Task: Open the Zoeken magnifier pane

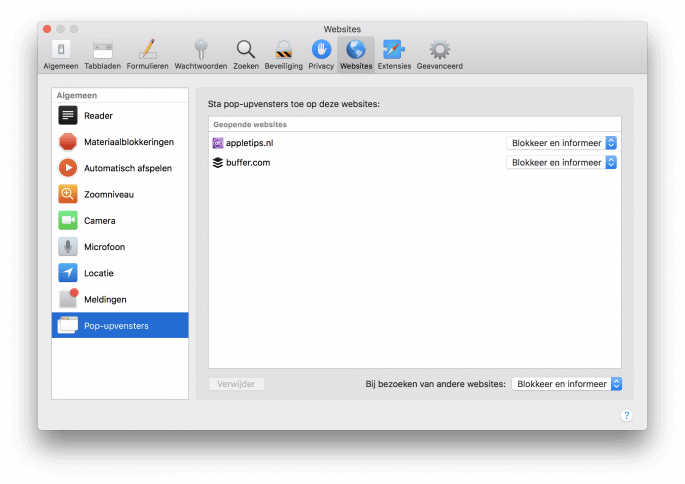Action: pyautogui.click(x=246, y=55)
